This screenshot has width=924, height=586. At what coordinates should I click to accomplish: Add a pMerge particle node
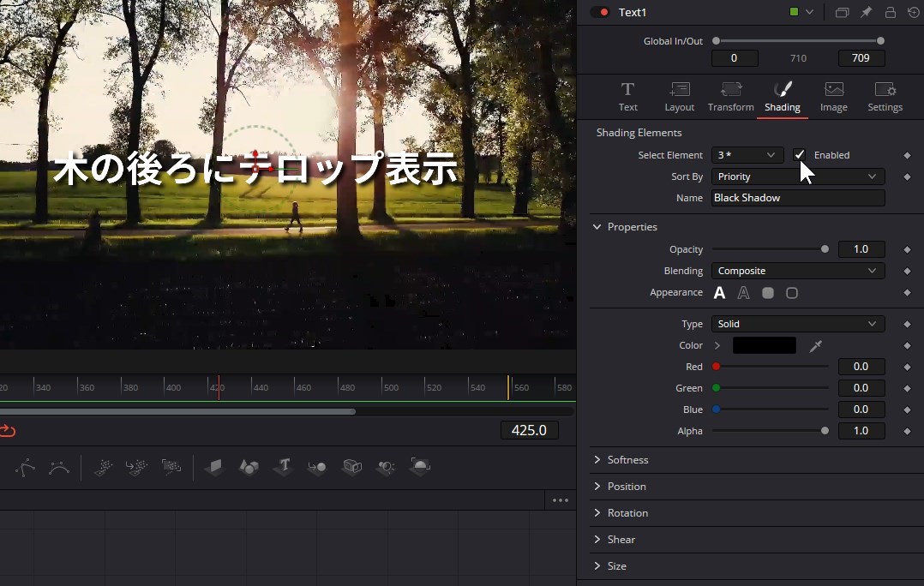[x=137, y=468]
